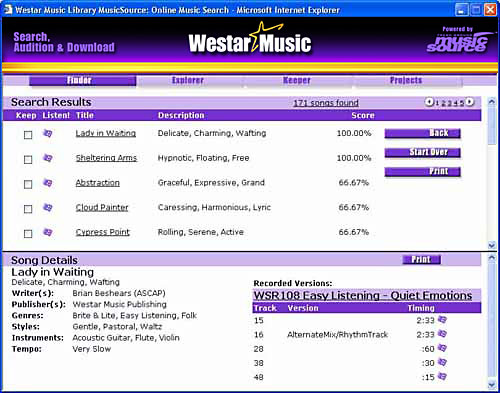Open the Cloud Painter title link
This screenshot has height=393, width=500.
(102, 207)
